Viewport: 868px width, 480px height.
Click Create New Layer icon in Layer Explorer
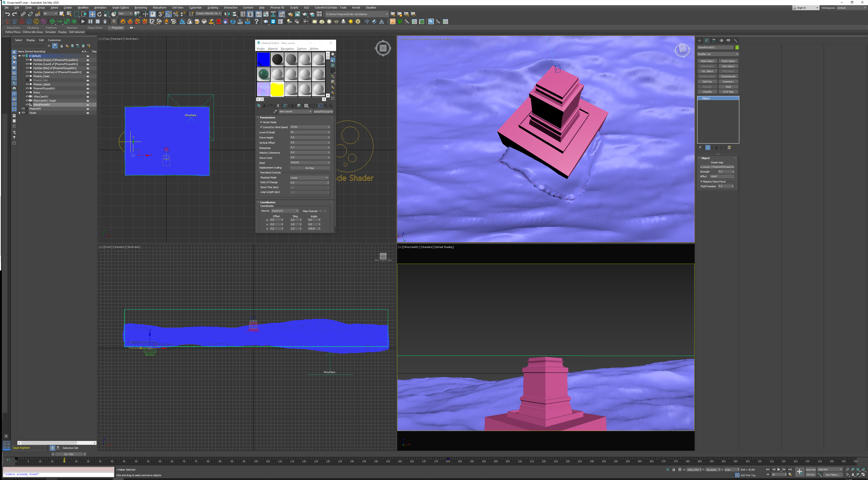[x=67, y=46]
